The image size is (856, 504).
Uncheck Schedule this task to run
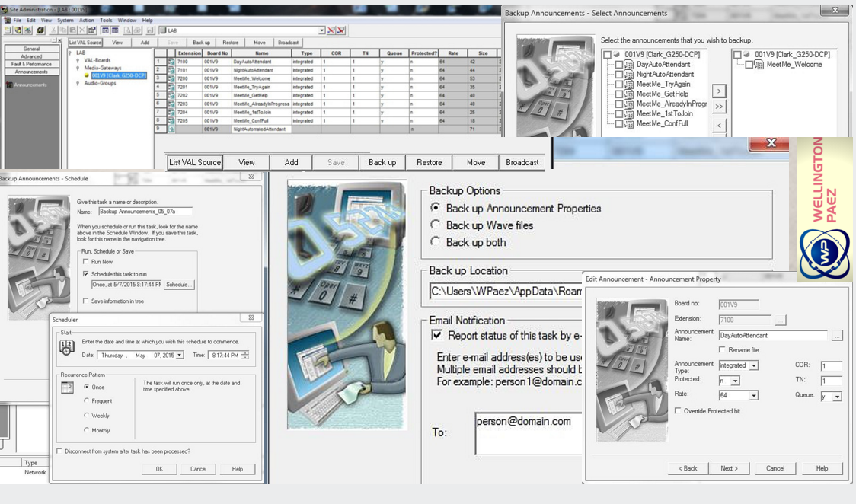tap(86, 274)
